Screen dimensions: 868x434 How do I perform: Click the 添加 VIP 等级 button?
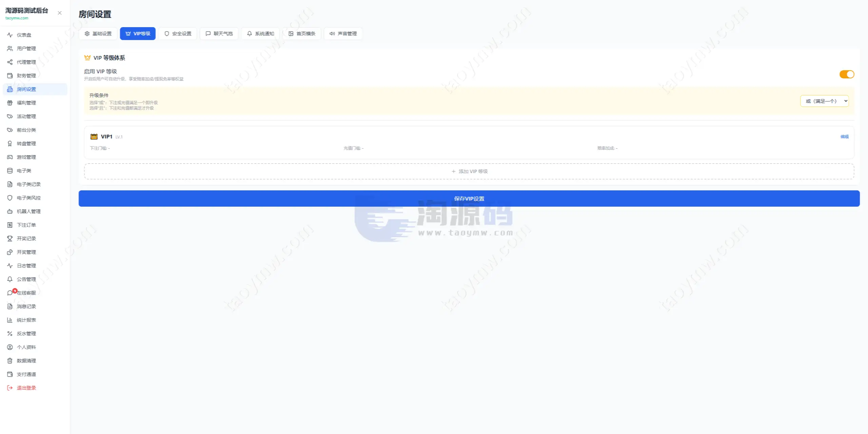click(x=469, y=171)
